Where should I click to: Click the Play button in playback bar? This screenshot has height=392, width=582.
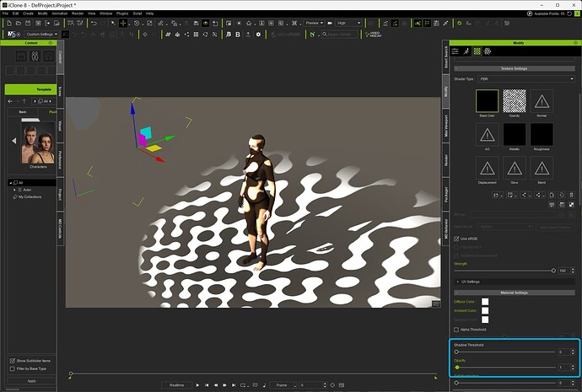coord(197,385)
